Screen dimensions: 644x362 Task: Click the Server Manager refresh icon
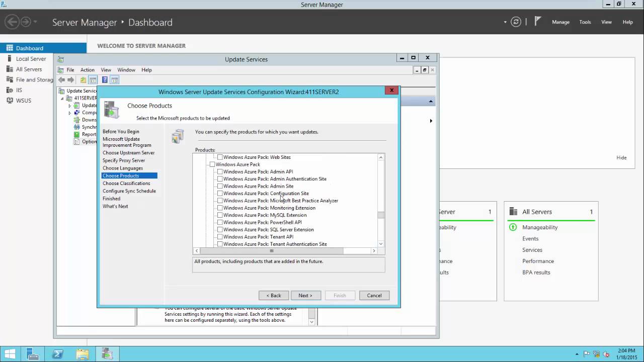[x=516, y=22]
